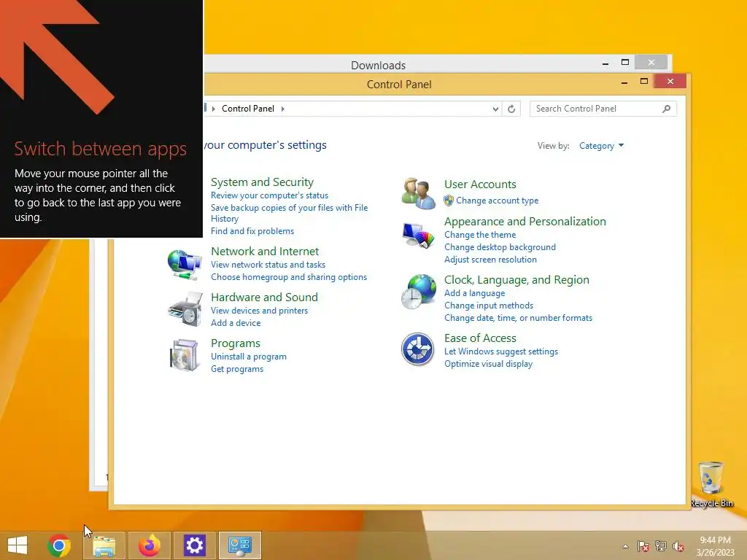This screenshot has width=747, height=560.
Task: Open the Recycle Bin on the desktop
Action: coord(711,484)
